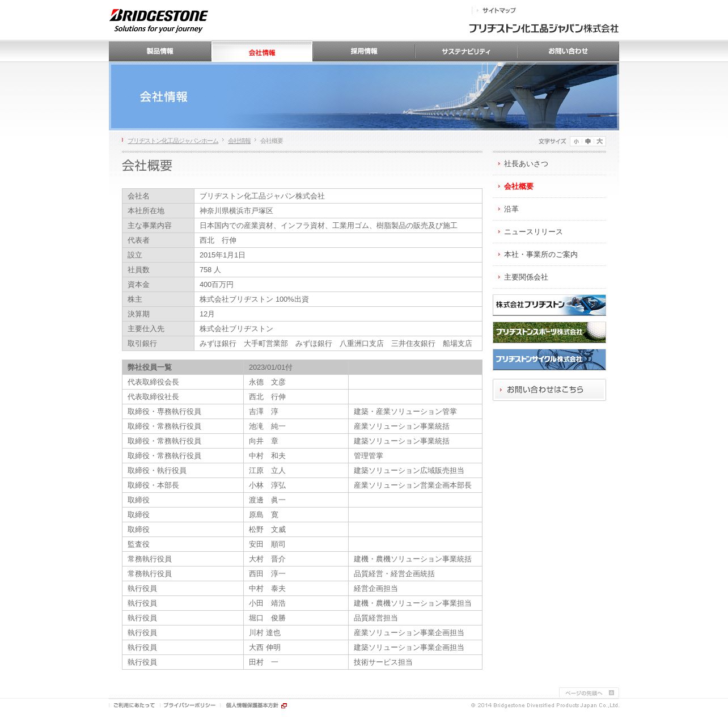
Task: Click the ページの先頭へ button
Action: (589, 693)
